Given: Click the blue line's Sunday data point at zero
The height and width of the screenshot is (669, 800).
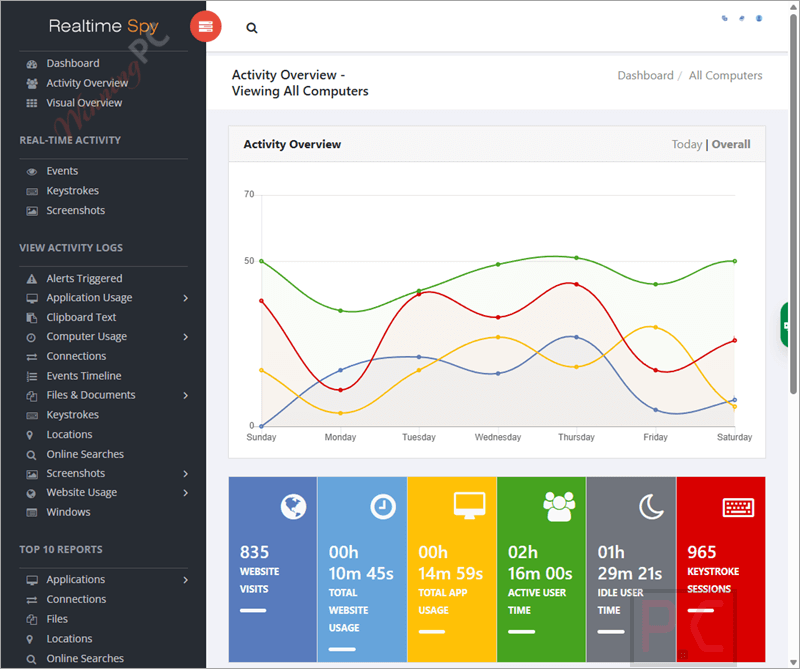Looking at the screenshot, I should click(x=262, y=426).
